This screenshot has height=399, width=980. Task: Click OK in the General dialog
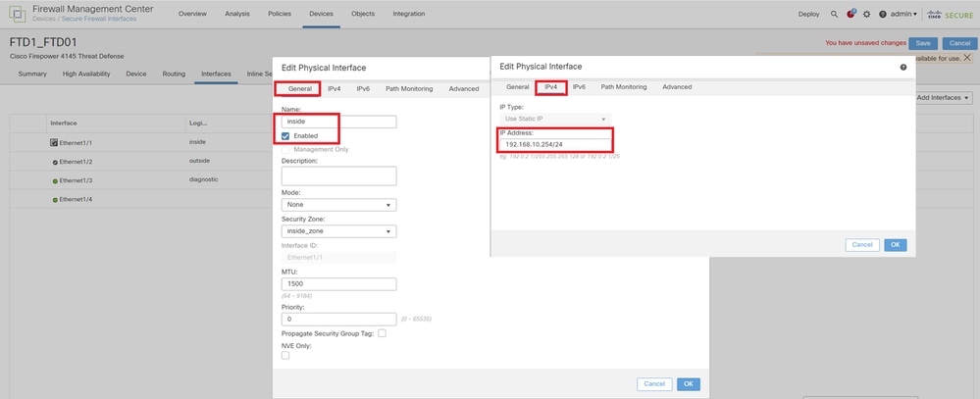click(x=688, y=384)
